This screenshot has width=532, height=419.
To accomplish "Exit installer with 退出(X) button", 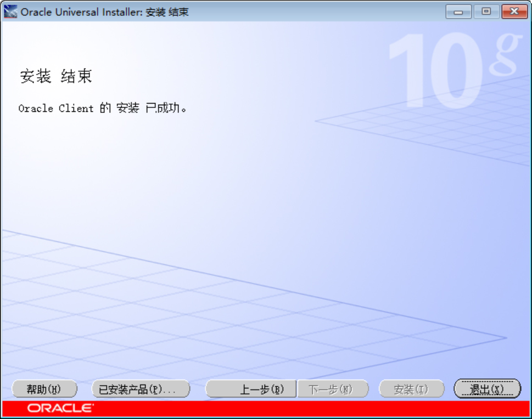I will 487,389.
